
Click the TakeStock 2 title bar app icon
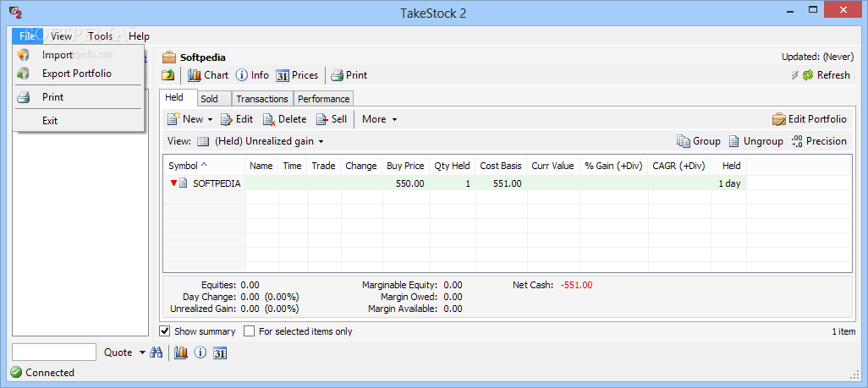[x=15, y=12]
